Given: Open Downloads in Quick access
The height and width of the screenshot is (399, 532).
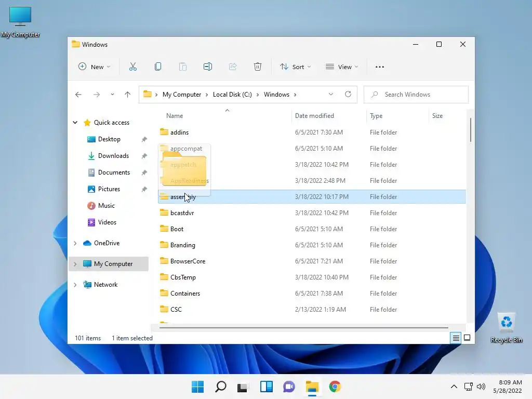Looking at the screenshot, I should coord(113,156).
